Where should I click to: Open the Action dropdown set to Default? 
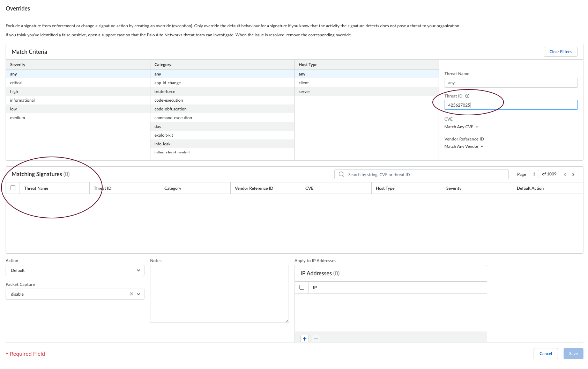coord(75,270)
